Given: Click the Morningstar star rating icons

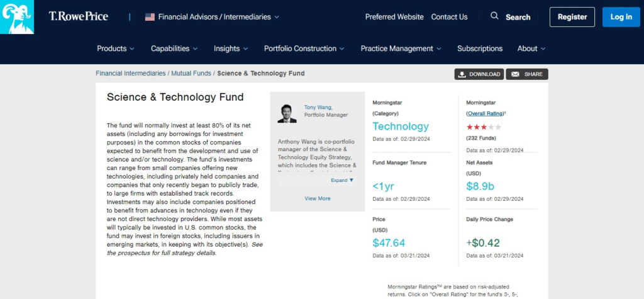Looking at the screenshot, I should 484,127.
